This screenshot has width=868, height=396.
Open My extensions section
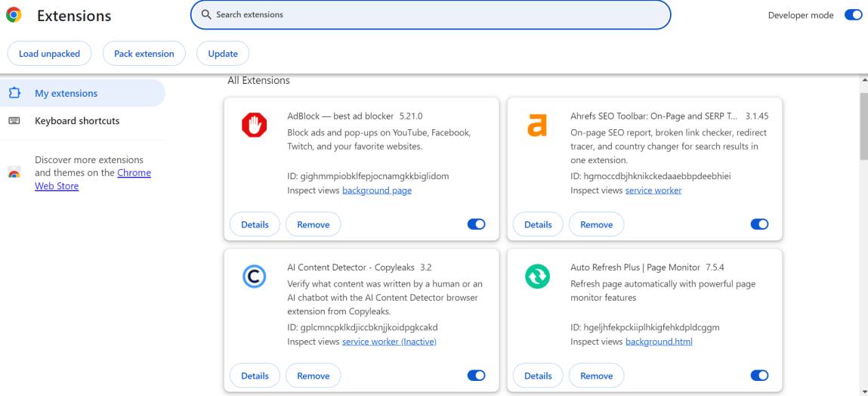point(82,93)
